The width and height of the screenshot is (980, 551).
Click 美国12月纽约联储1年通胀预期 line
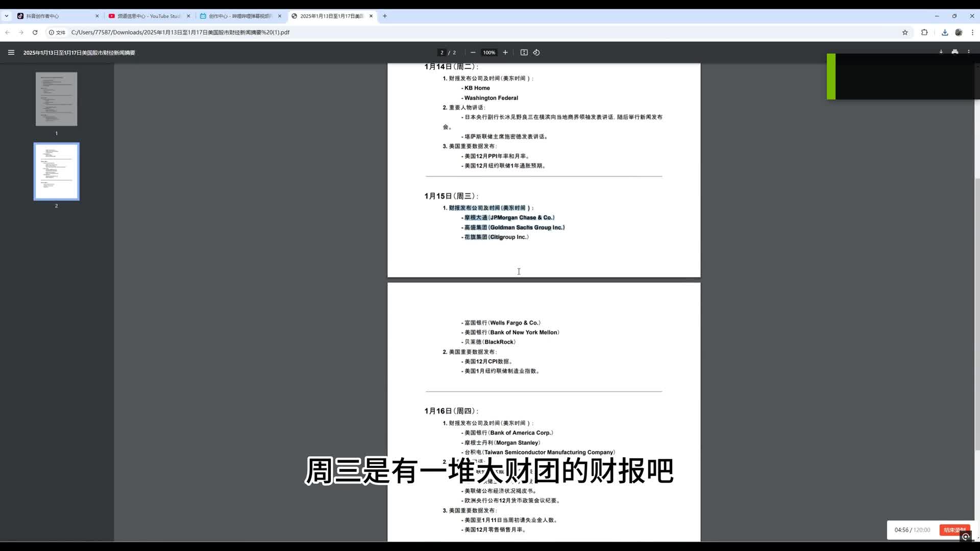pyautogui.click(x=504, y=166)
